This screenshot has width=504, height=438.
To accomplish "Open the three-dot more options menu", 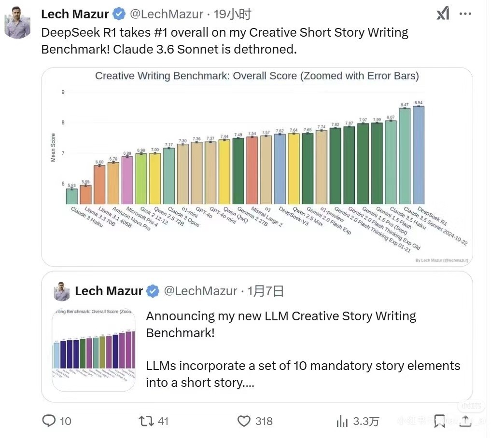I will click(465, 14).
